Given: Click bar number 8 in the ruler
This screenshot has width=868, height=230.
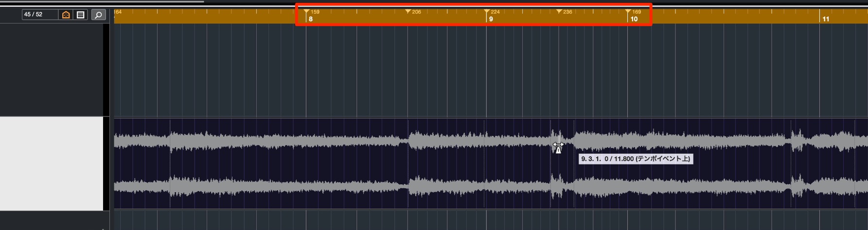Looking at the screenshot, I should (311, 19).
